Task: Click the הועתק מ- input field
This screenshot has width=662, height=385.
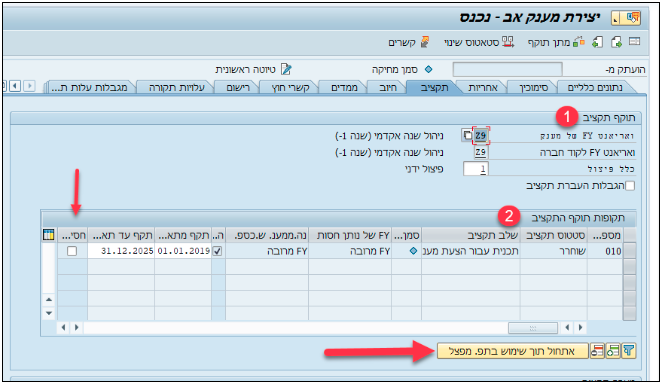Action: tap(507, 69)
